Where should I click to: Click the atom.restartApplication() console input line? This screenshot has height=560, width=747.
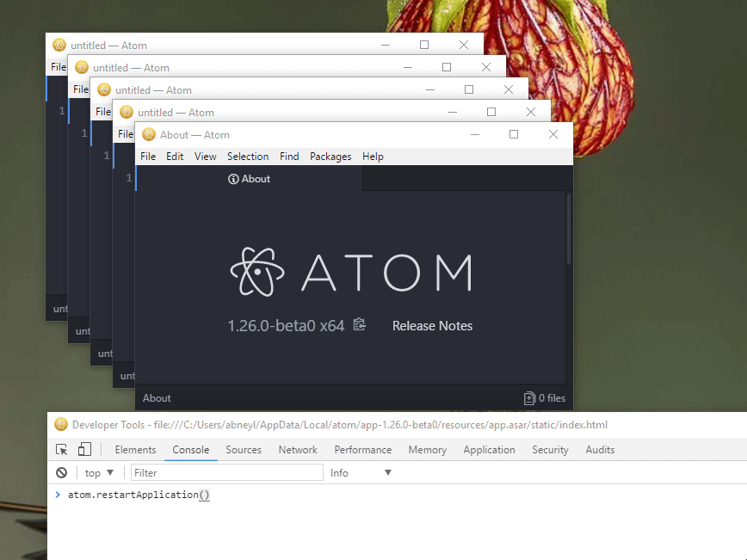coord(139,495)
